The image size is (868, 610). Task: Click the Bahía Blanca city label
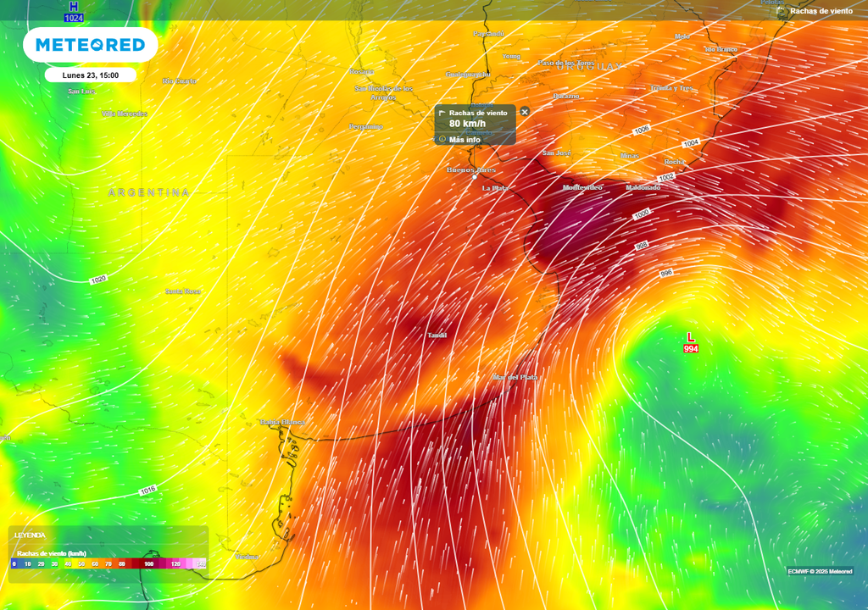pos(282,421)
